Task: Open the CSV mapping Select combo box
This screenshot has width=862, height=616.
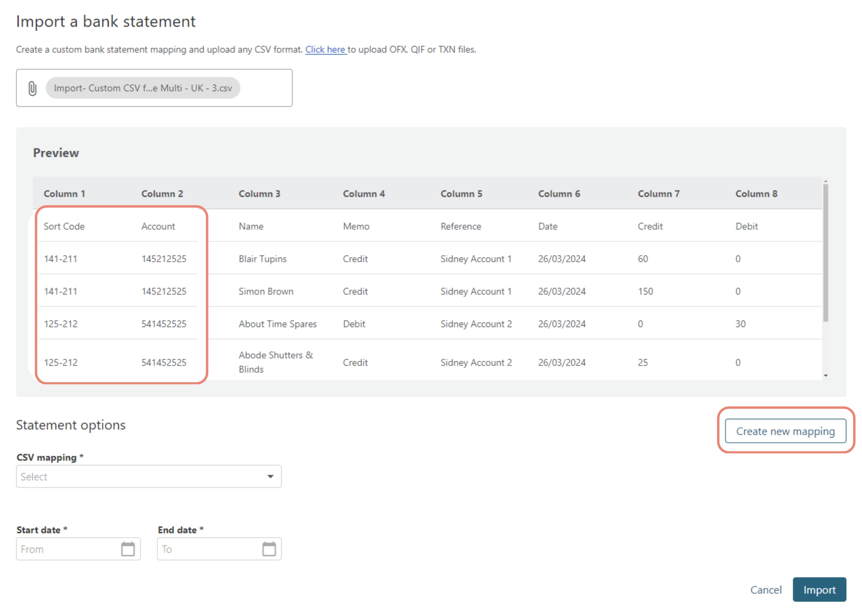Action: [149, 476]
